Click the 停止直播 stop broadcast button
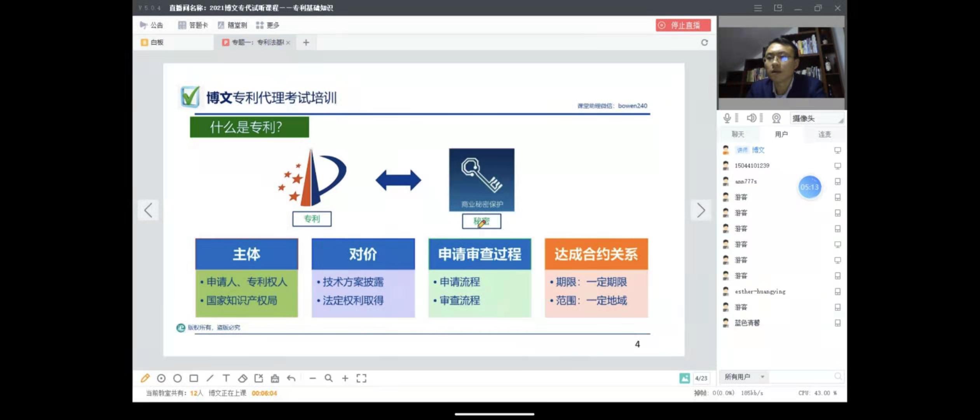Viewport: 980px width, 420px height. click(x=683, y=25)
